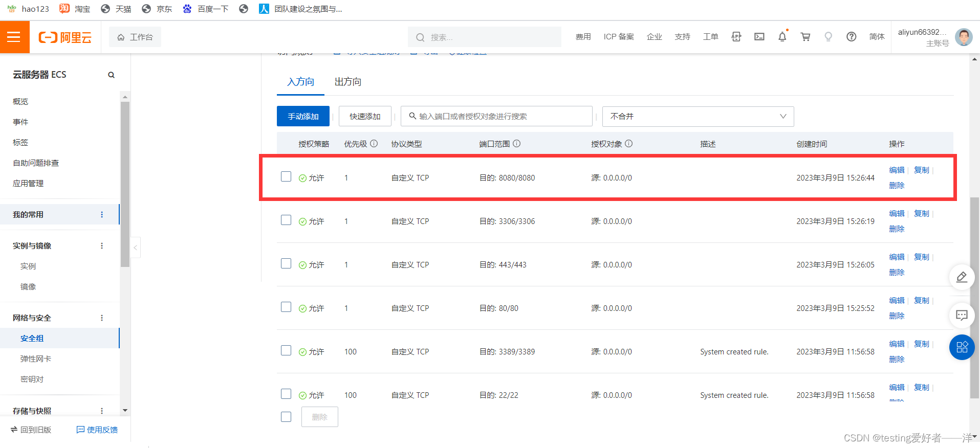Open 存储与快照 more options dots

(102, 411)
